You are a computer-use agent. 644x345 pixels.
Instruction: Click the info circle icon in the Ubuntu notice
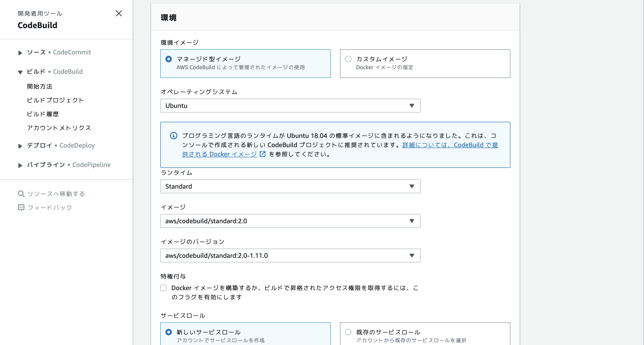173,136
